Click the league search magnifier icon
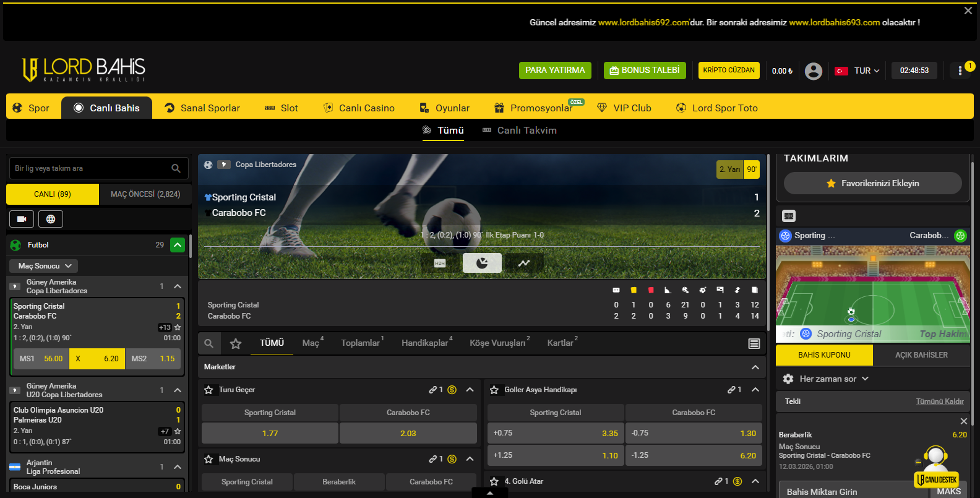This screenshot has width=980, height=498. (x=176, y=168)
